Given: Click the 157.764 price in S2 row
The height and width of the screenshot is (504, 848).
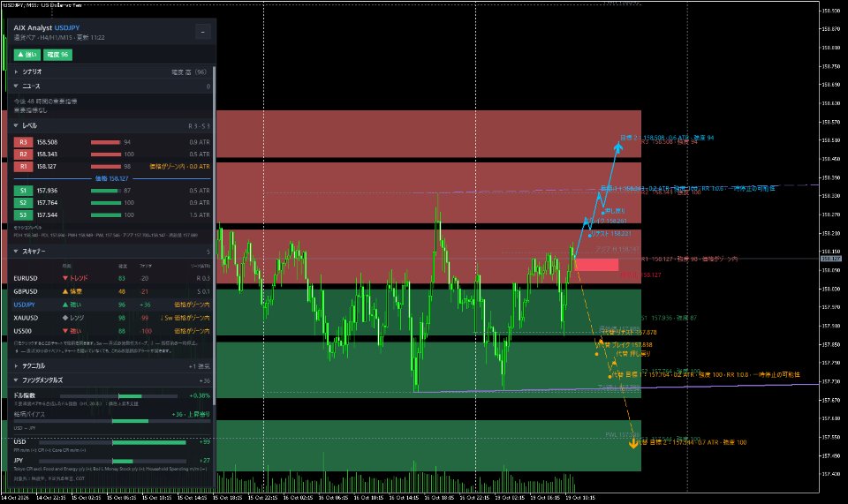Looking at the screenshot, I should tap(47, 203).
